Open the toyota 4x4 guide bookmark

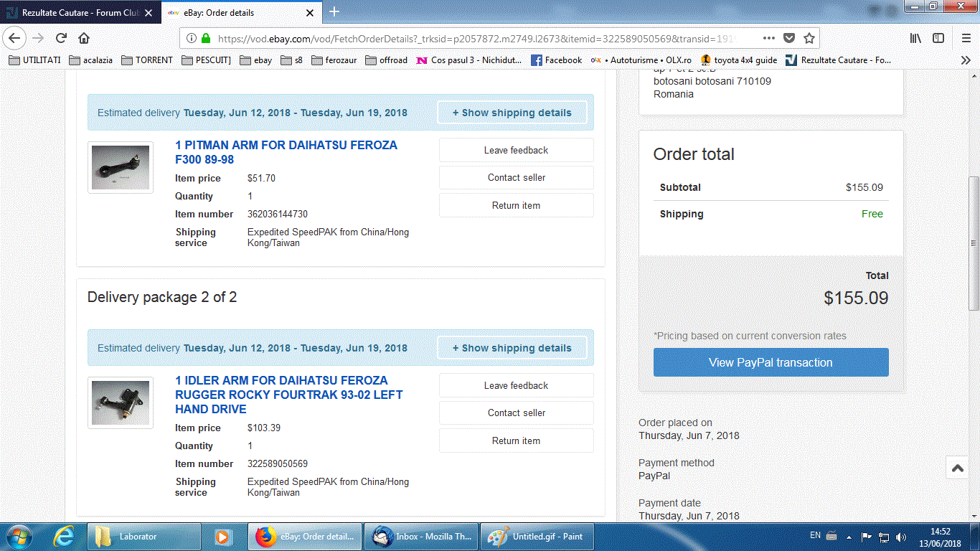tap(739, 60)
